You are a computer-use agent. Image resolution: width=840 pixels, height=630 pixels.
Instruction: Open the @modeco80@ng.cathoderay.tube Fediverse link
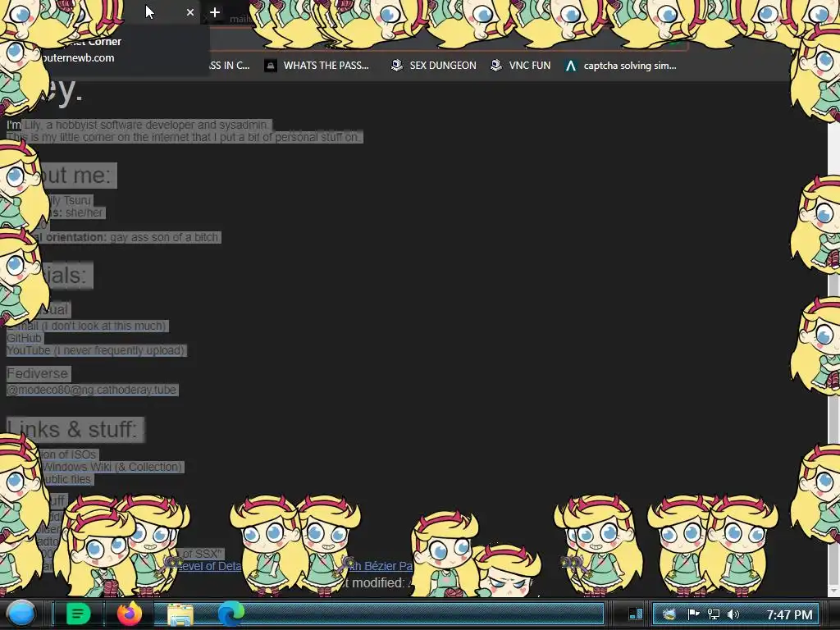92,390
